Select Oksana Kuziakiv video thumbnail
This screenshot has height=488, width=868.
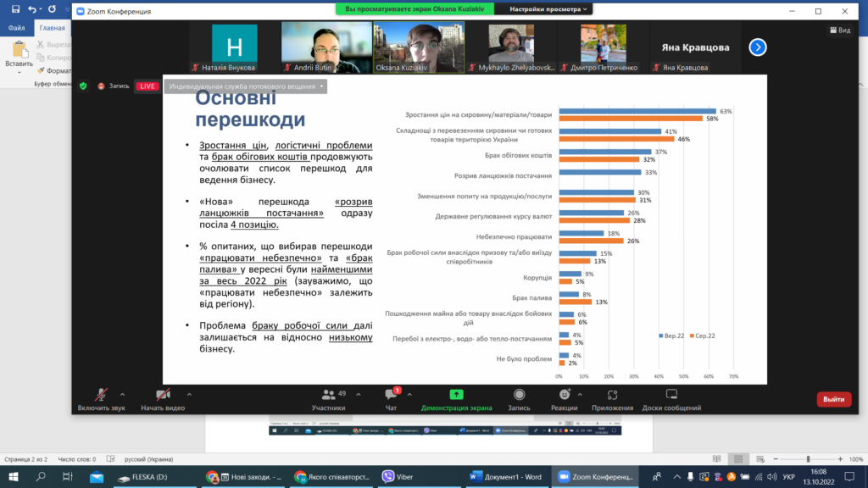(x=419, y=47)
